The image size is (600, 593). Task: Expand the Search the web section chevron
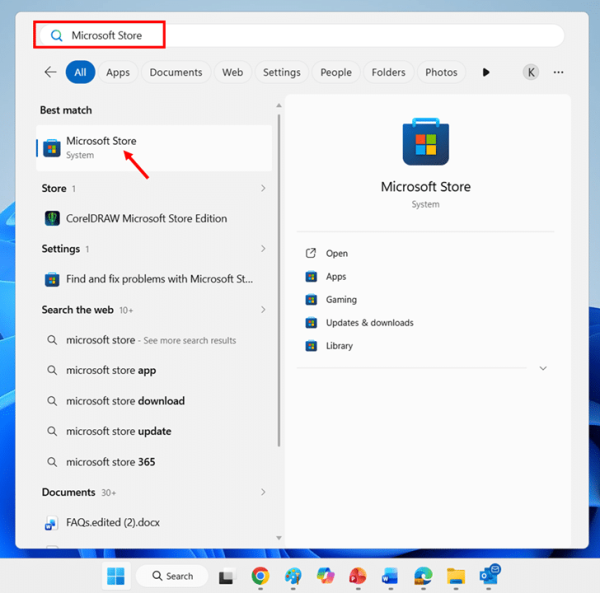coord(263,309)
